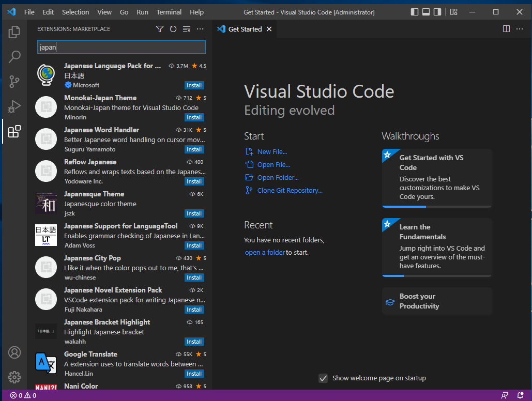Toggle the primary side bar layout button
This screenshot has height=401, width=532.
point(415,12)
